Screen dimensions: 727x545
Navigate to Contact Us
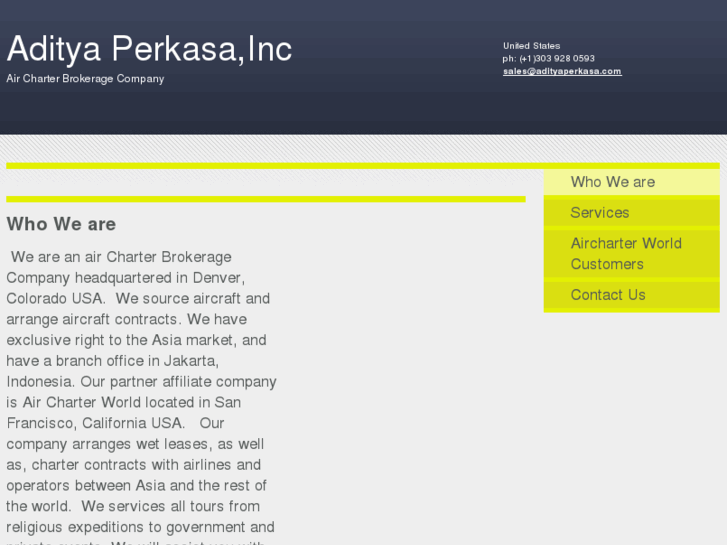631,295
